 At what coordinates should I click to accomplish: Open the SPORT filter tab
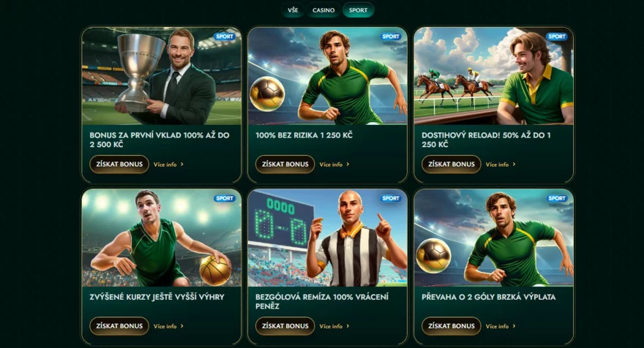click(x=358, y=10)
